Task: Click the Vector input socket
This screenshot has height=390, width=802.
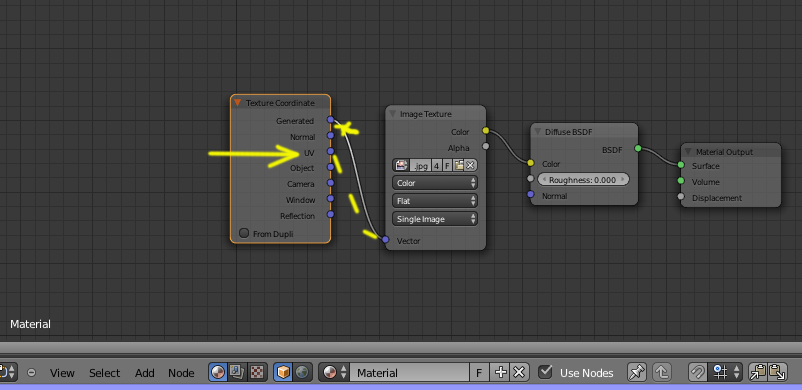Action: tap(385, 240)
